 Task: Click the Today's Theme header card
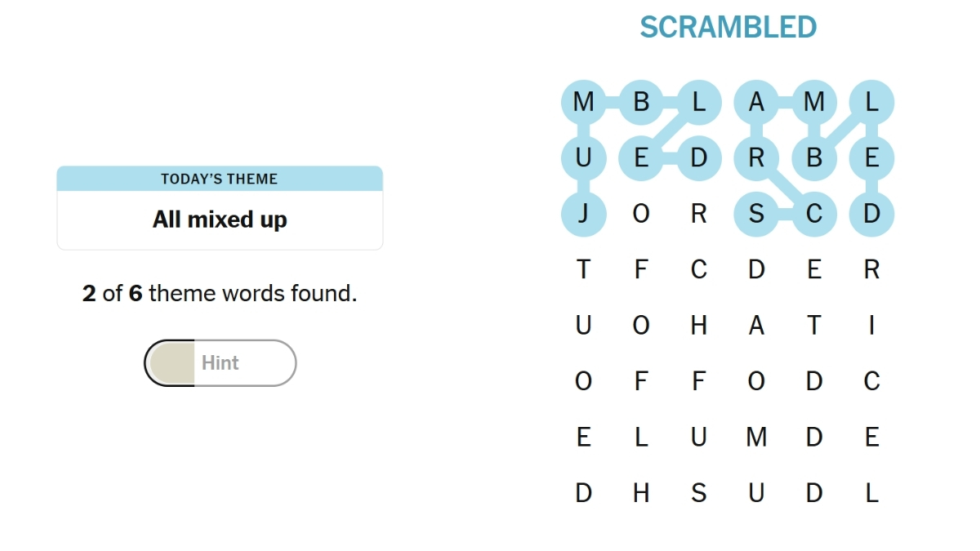click(220, 179)
